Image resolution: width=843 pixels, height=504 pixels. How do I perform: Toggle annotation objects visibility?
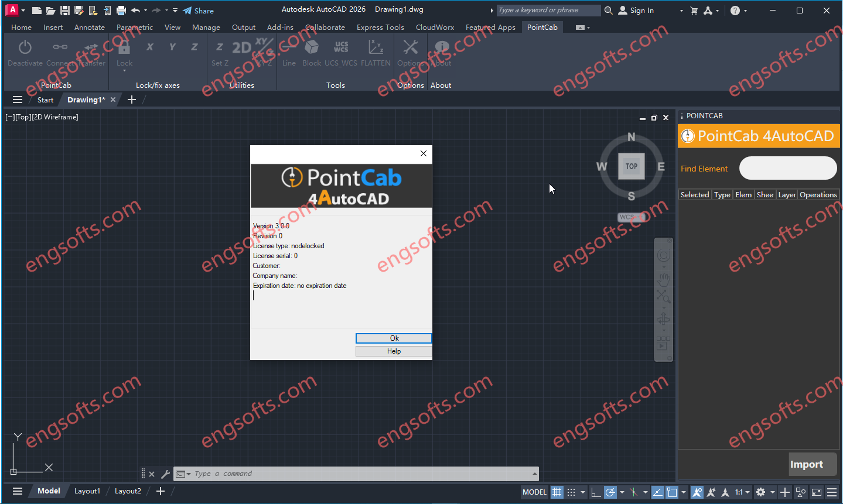pyautogui.click(x=697, y=492)
